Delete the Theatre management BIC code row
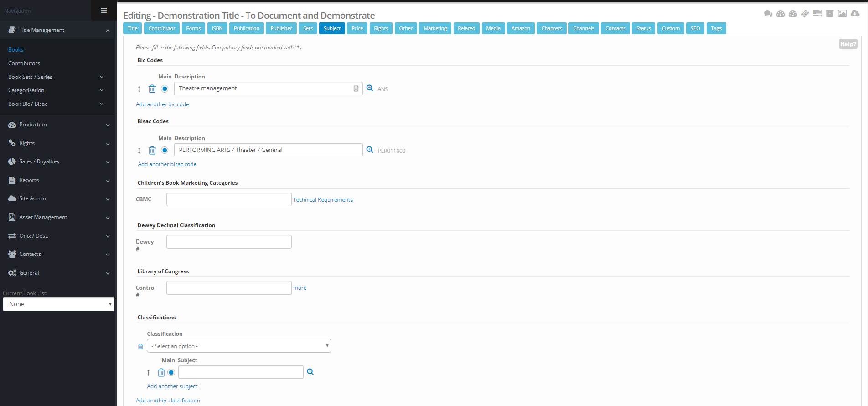This screenshot has height=406, width=868. tap(152, 89)
